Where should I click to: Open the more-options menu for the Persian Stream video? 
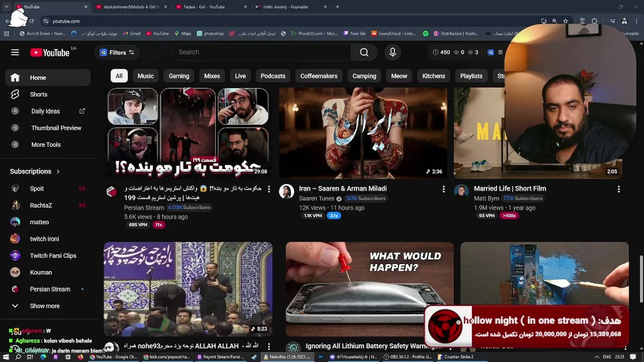pyautogui.click(x=269, y=189)
